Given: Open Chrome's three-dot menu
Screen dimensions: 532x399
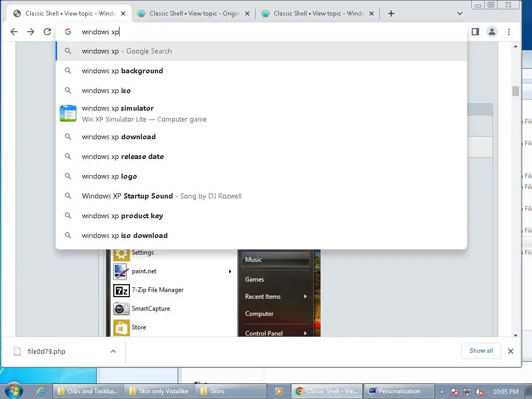Looking at the screenshot, I should [x=509, y=32].
